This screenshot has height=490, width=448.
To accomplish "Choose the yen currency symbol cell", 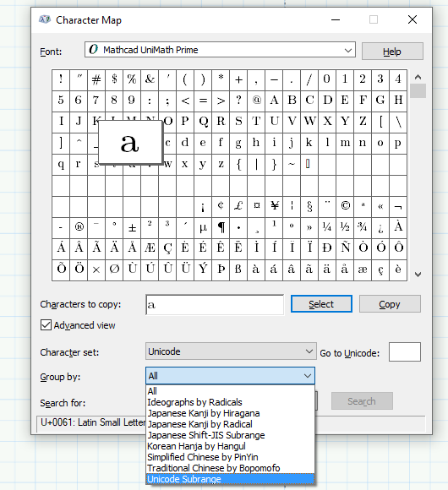I will point(274,206).
